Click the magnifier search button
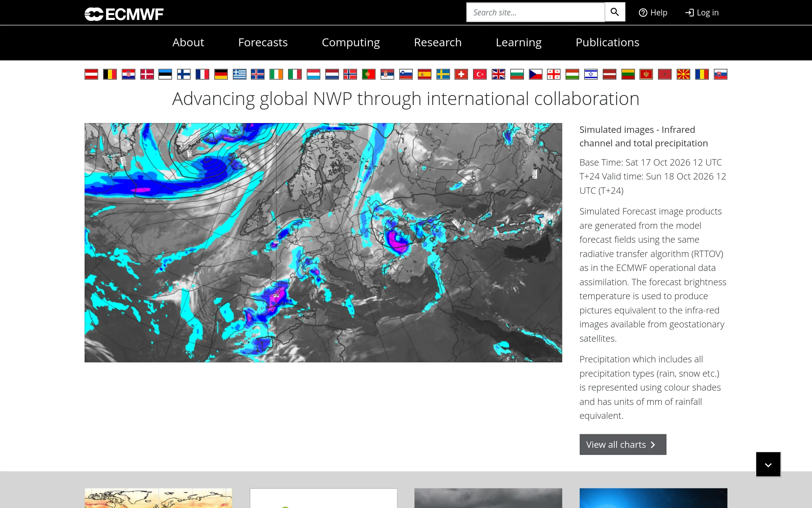This screenshot has height=508, width=812. pos(615,12)
